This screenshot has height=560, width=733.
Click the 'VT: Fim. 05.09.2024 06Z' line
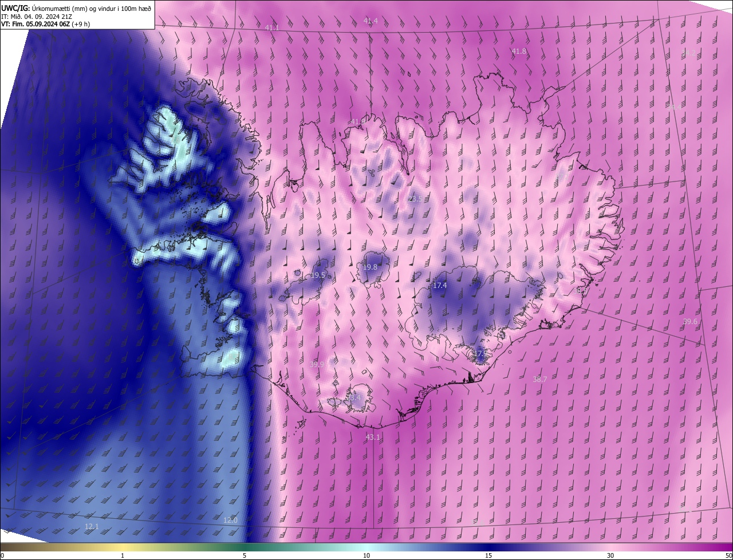pos(45,24)
